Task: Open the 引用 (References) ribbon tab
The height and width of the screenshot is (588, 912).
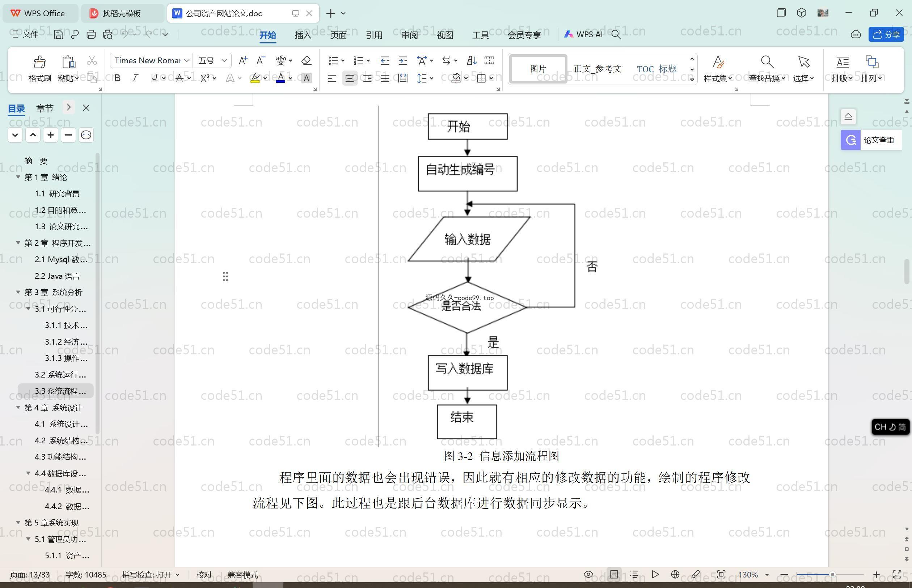Action: (374, 35)
